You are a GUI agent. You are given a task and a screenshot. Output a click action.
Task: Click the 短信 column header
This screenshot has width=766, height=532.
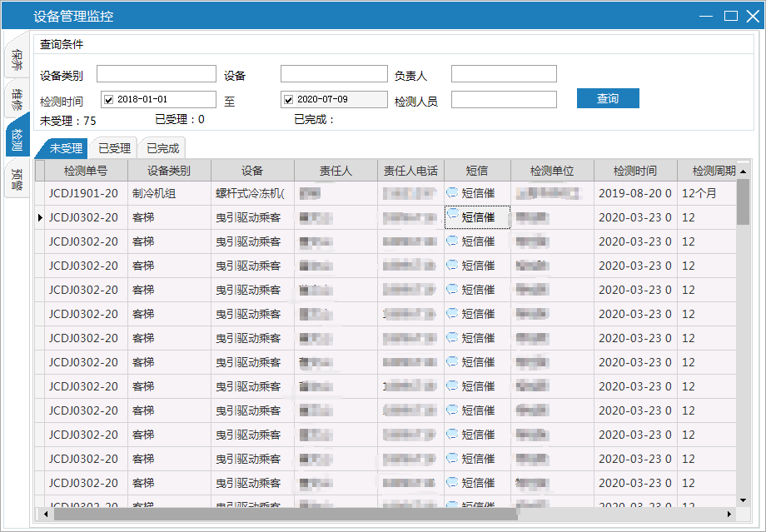pos(477,171)
